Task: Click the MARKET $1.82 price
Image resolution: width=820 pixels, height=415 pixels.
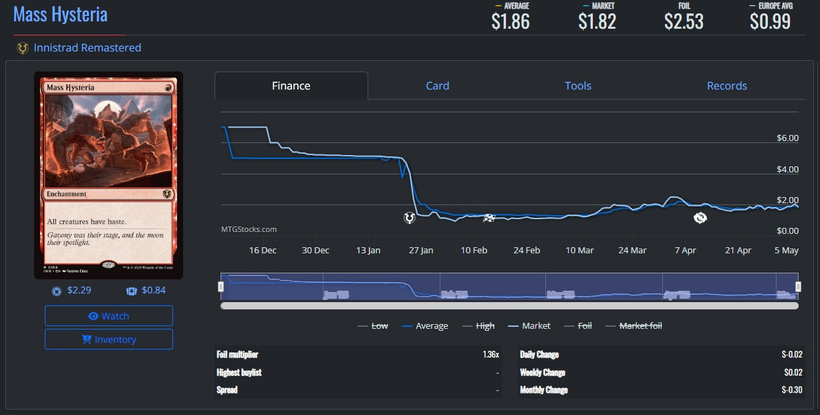Action: pos(597,17)
